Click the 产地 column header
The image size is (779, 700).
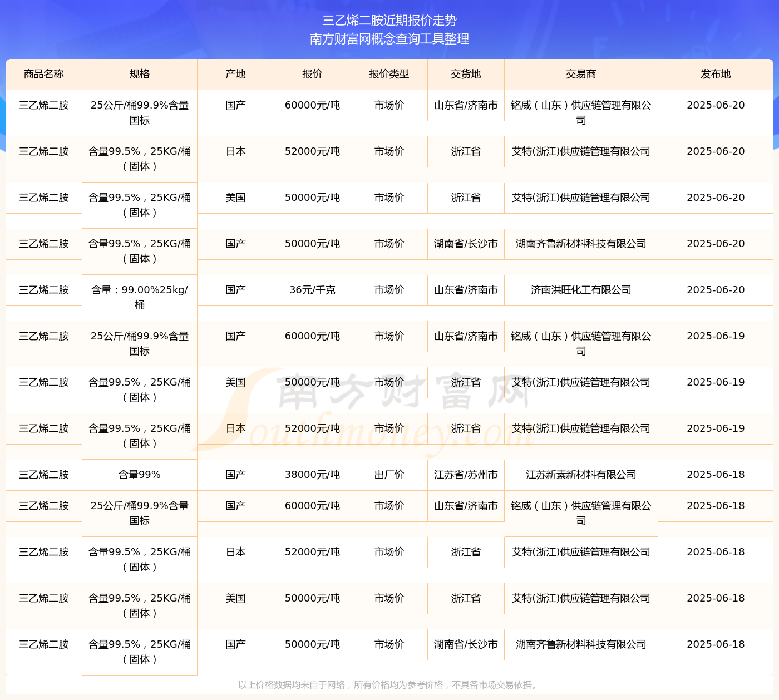pyautogui.click(x=236, y=74)
